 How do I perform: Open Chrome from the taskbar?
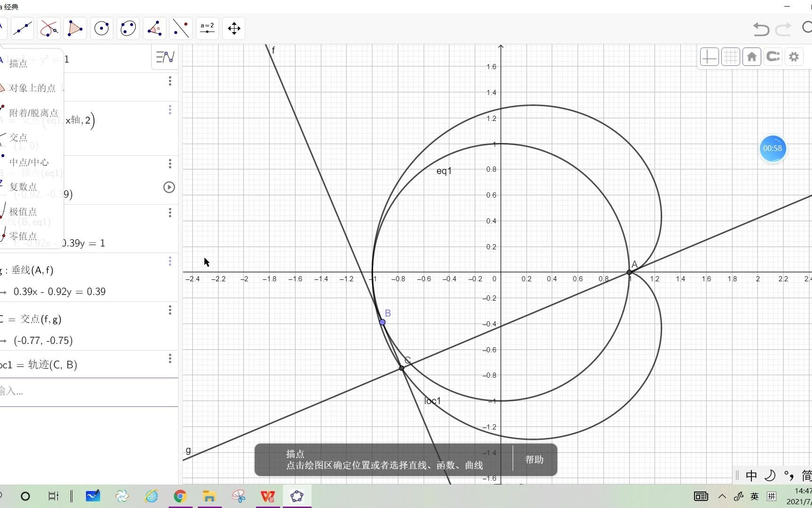(x=180, y=496)
